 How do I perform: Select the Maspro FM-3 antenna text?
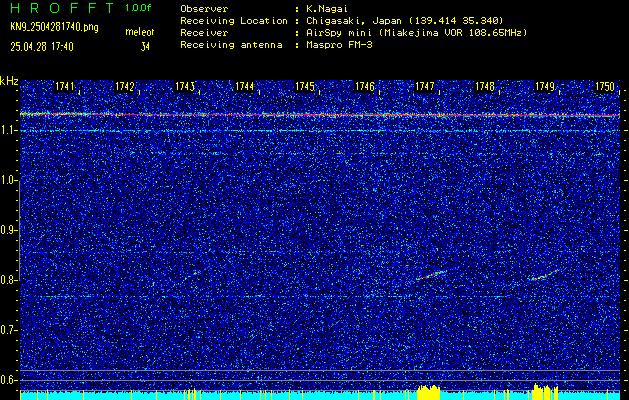[x=339, y=45]
